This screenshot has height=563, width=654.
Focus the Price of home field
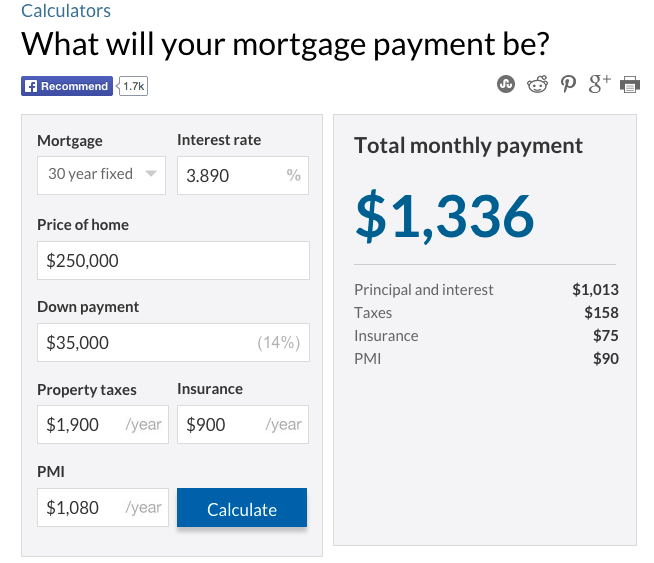click(x=173, y=261)
